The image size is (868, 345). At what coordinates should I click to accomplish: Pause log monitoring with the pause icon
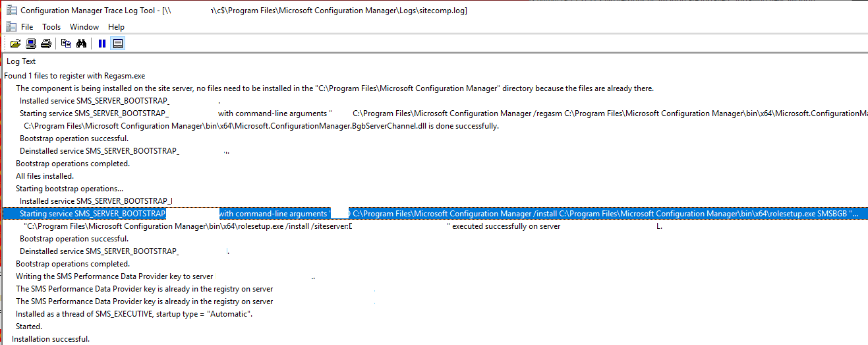tap(102, 44)
